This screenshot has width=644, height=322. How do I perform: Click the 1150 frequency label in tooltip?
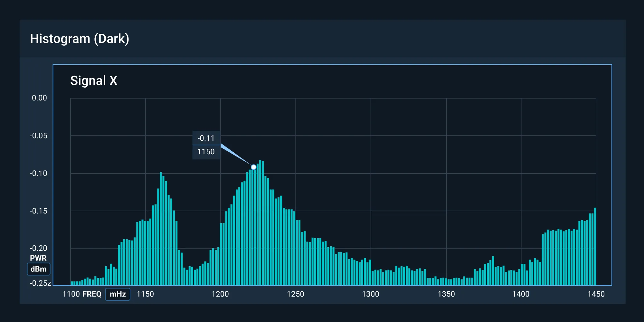coord(206,151)
